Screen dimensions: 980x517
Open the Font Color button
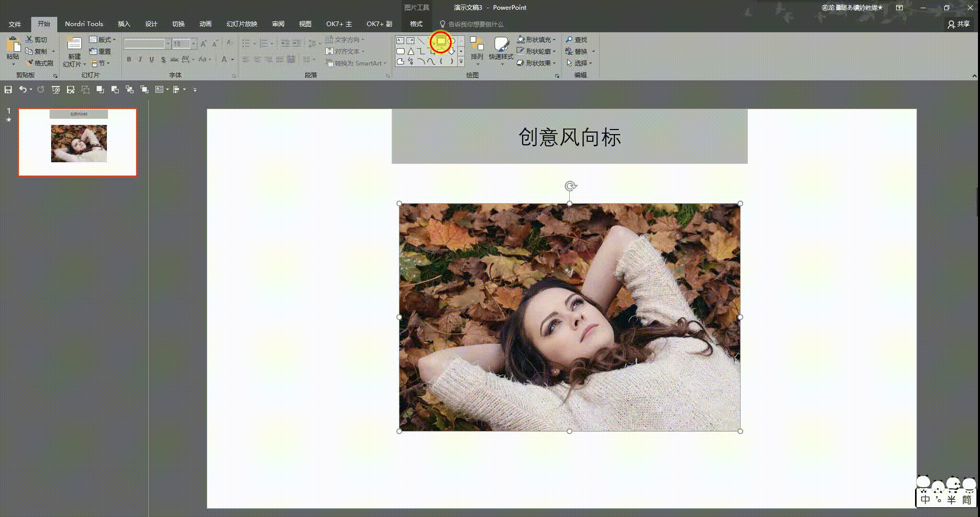coord(224,59)
